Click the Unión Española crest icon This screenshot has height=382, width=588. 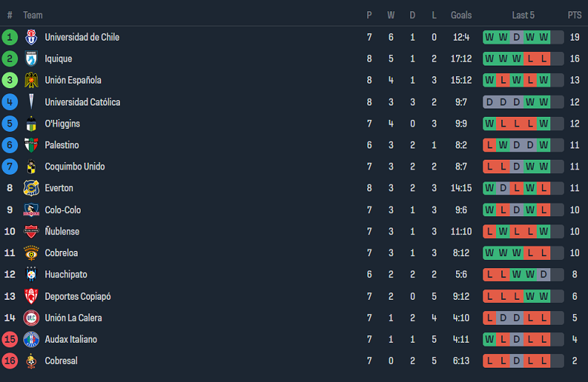[31, 81]
